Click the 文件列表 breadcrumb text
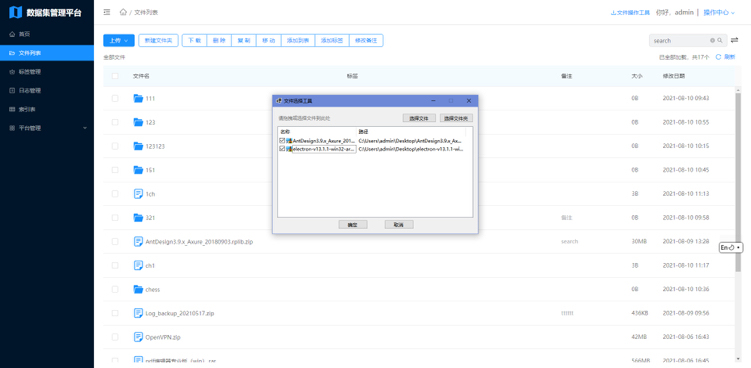751x368 pixels. pyautogui.click(x=146, y=12)
